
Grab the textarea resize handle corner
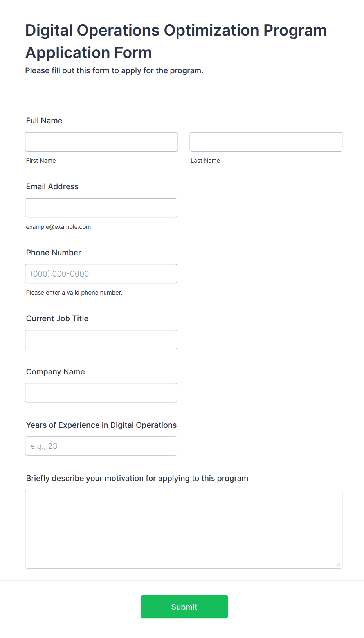point(339,564)
